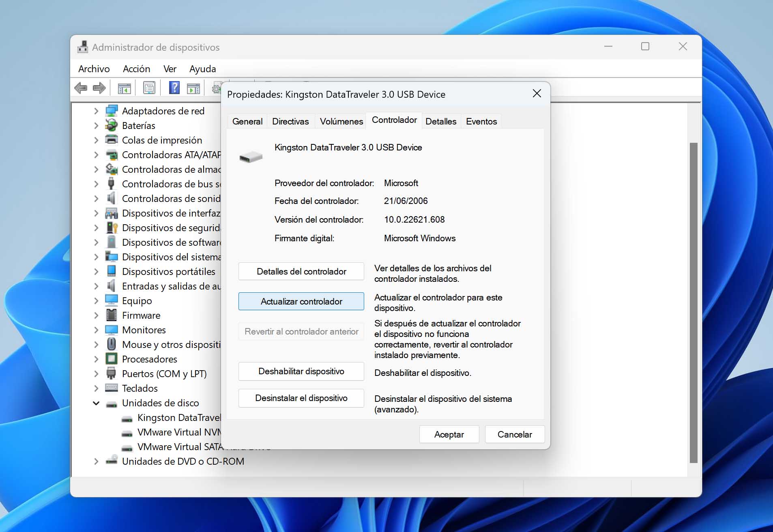Click the Back arrow toolbar icon

[x=81, y=88]
